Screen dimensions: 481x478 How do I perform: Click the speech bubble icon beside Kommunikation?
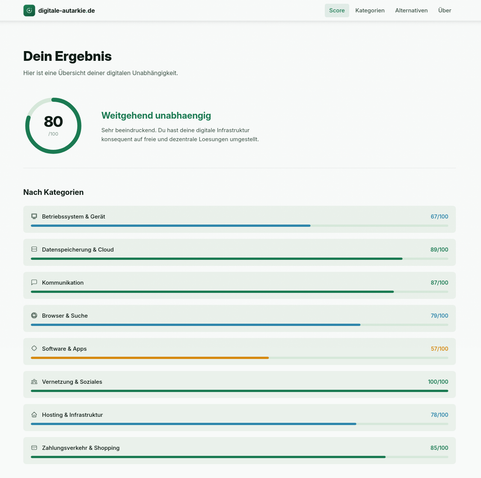click(x=34, y=282)
